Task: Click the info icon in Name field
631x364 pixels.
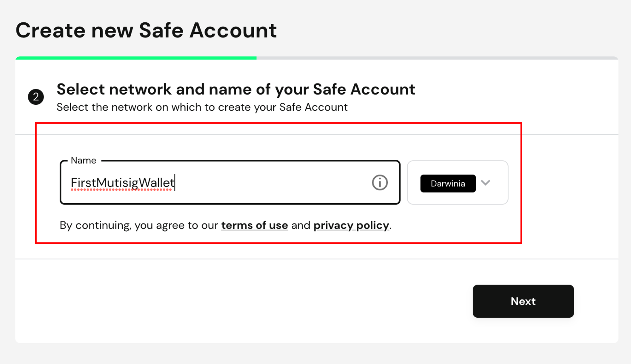Action: (x=380, y=182)
